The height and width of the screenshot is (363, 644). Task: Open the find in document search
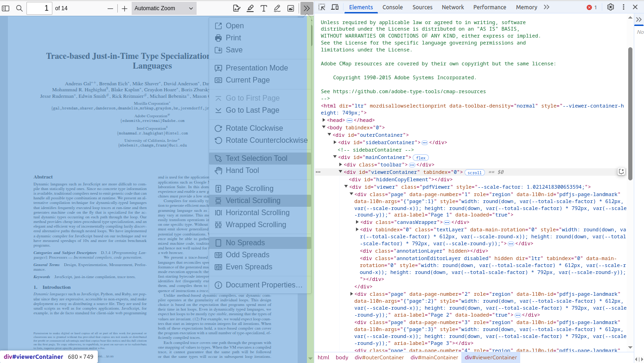[19, 8]
